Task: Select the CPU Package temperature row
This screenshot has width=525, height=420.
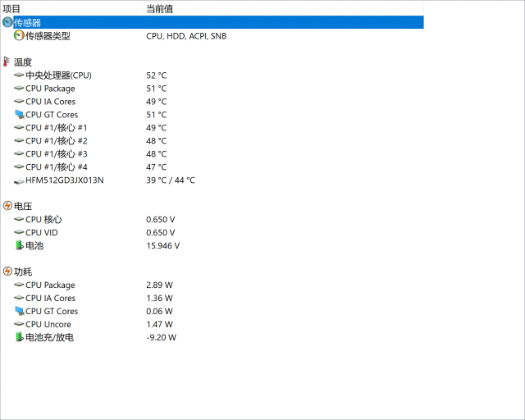Action: [x=212, y=89]
